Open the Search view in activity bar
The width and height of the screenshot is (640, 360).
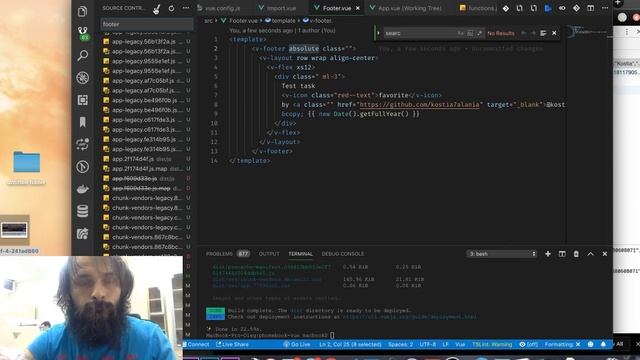(x=82, y=55)
